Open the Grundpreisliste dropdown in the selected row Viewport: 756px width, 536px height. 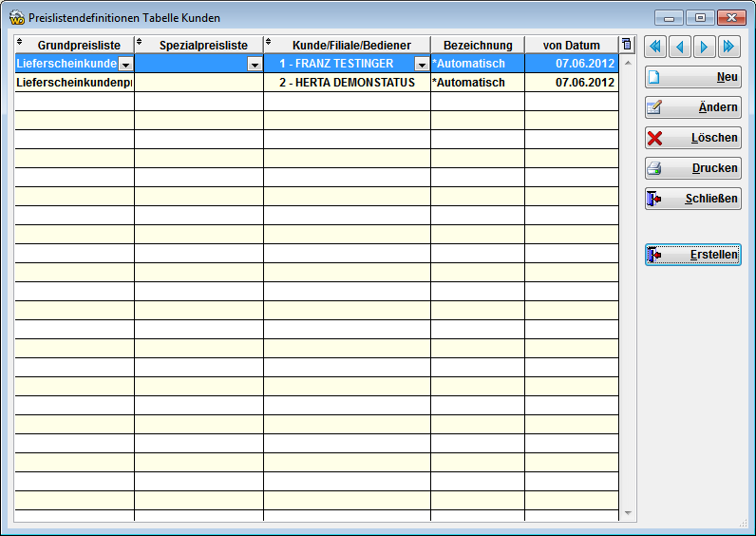pyautogui.click(x=125, y=65)
